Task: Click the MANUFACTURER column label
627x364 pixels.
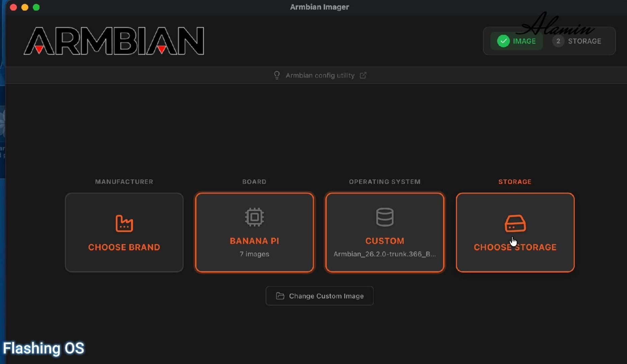Action: pyautogui.click(x=124, y=182)
